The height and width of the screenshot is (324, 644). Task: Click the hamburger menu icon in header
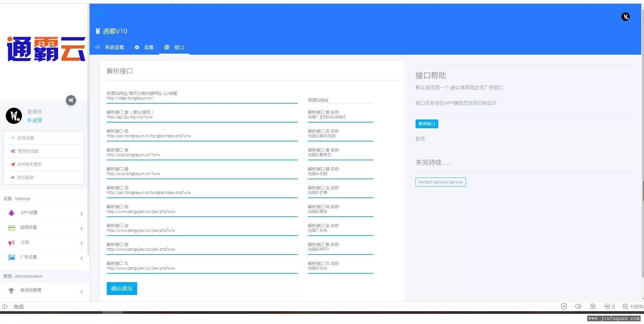(x=99, y=13)
